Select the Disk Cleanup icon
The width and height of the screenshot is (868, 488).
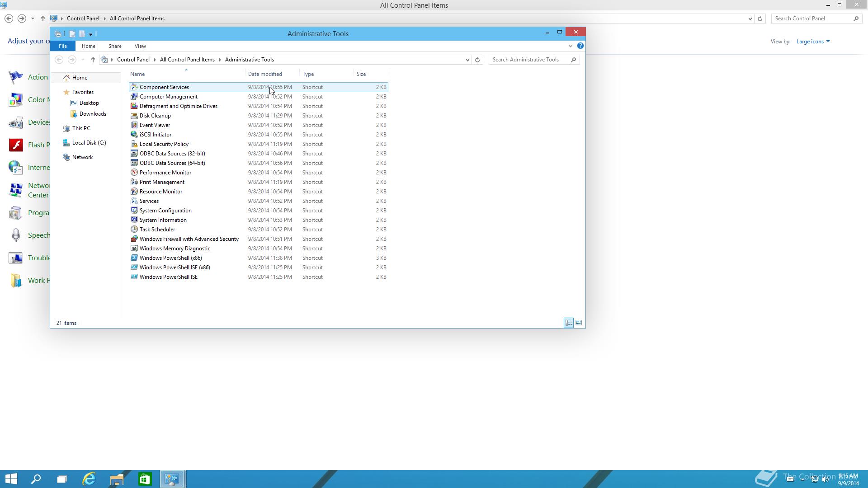point(134,116)
